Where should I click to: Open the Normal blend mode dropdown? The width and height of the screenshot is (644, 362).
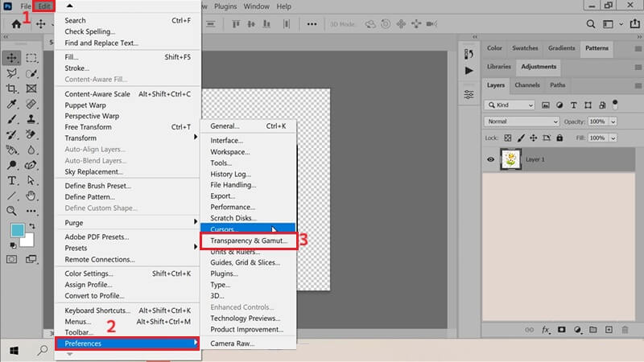click(522, 121)
